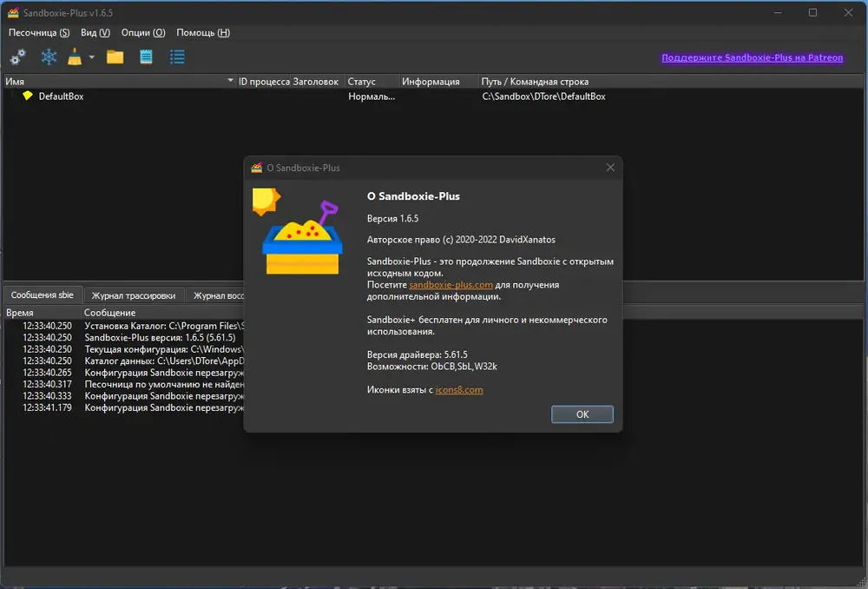Click OK in the About dialog

pos(582,414)
